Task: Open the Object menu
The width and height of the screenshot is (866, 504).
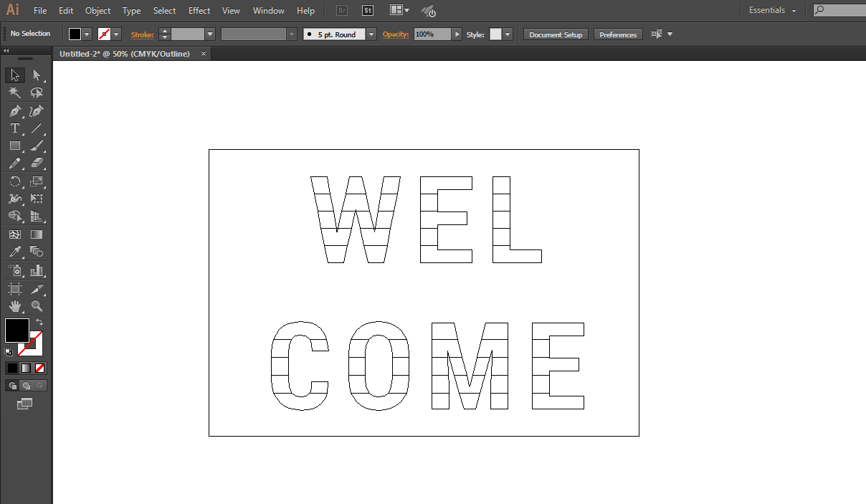Action: click(x=97, y=11)
